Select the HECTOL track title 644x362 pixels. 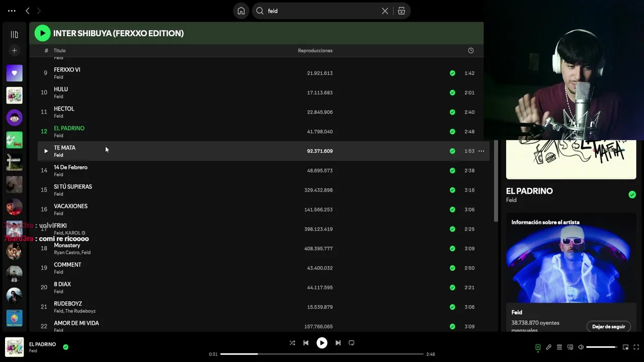64,109
